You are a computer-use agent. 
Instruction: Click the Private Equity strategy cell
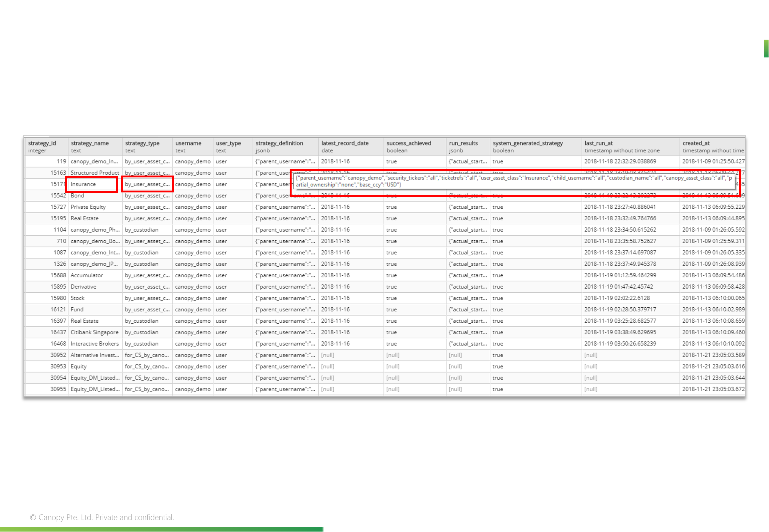point(88,207)
